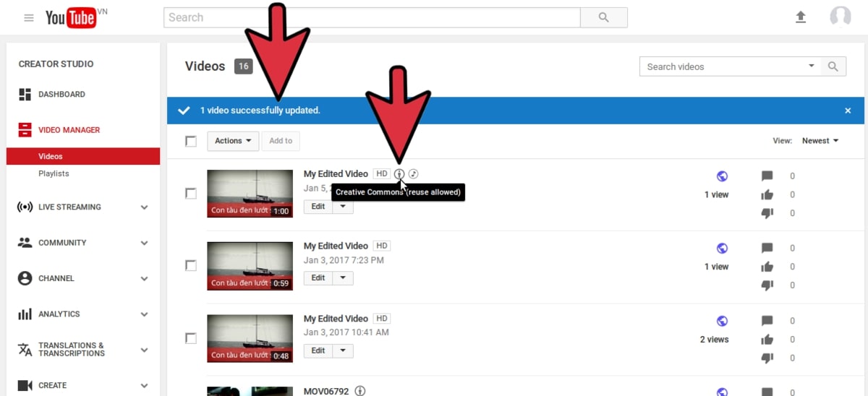Click the HD badge of the 0:59 video

coord(382,246)
